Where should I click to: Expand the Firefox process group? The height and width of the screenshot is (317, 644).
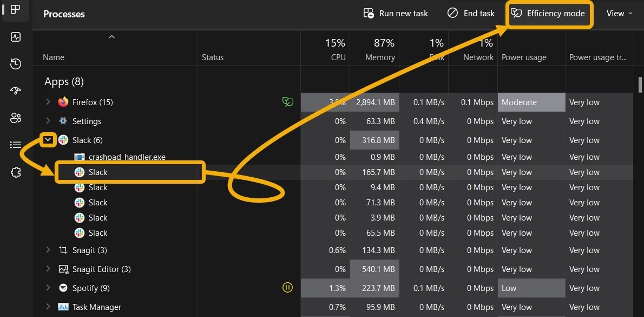[x=48, y=102]
